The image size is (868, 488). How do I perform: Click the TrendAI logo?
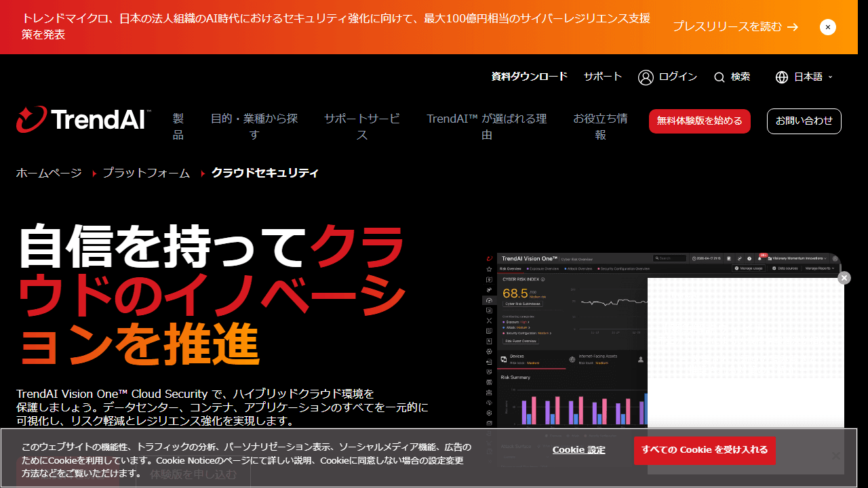coord(83,120)
